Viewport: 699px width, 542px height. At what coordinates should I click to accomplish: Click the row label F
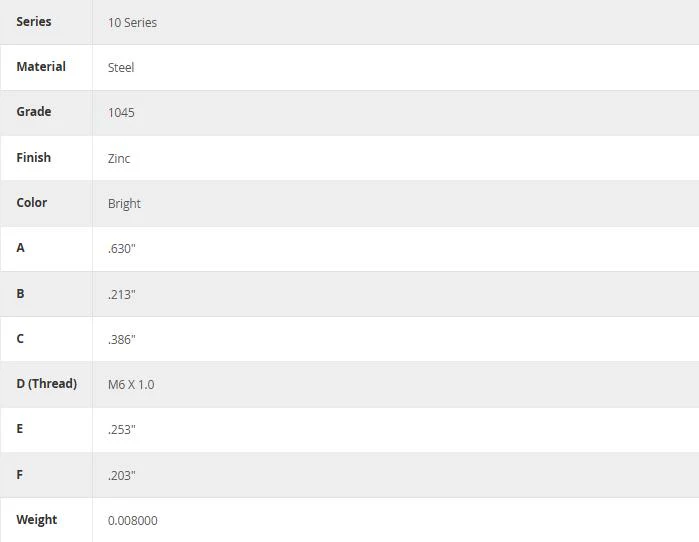coord(20,475)
